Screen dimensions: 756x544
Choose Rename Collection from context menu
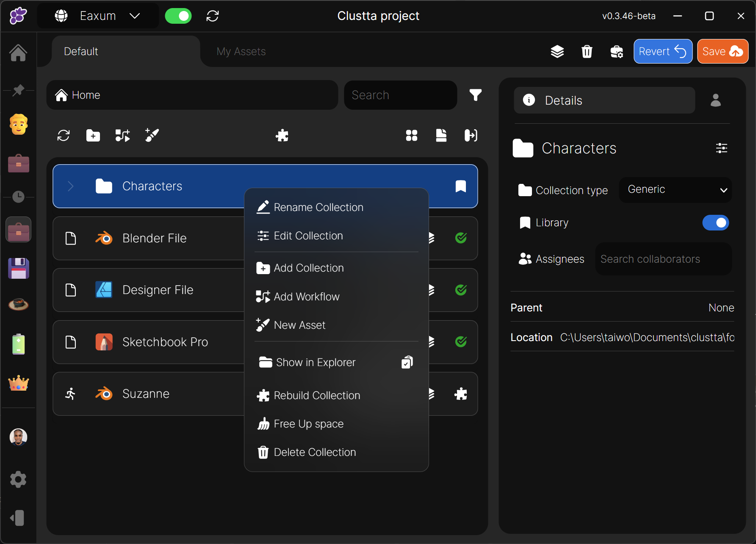click(x=337, y=207)
